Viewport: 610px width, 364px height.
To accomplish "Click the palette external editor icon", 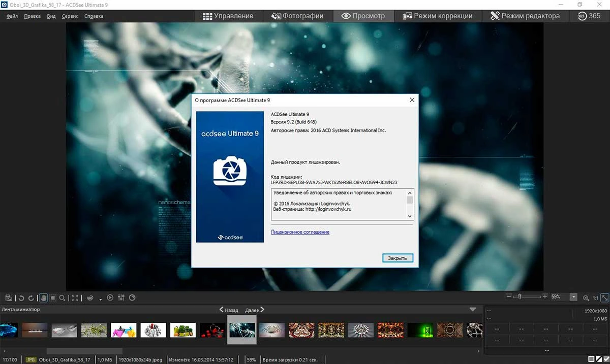I will [x=90, y=298].
